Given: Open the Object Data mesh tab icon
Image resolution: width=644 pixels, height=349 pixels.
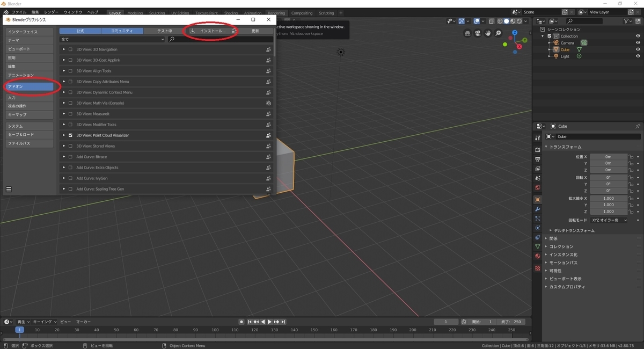Looking at the screenshot, I should coord(538,246).
